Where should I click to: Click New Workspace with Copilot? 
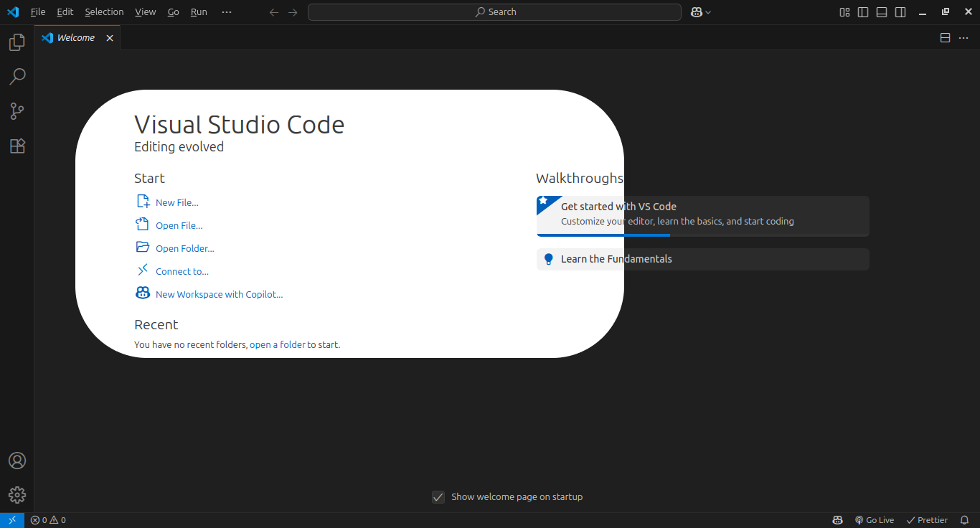(219, 294)
